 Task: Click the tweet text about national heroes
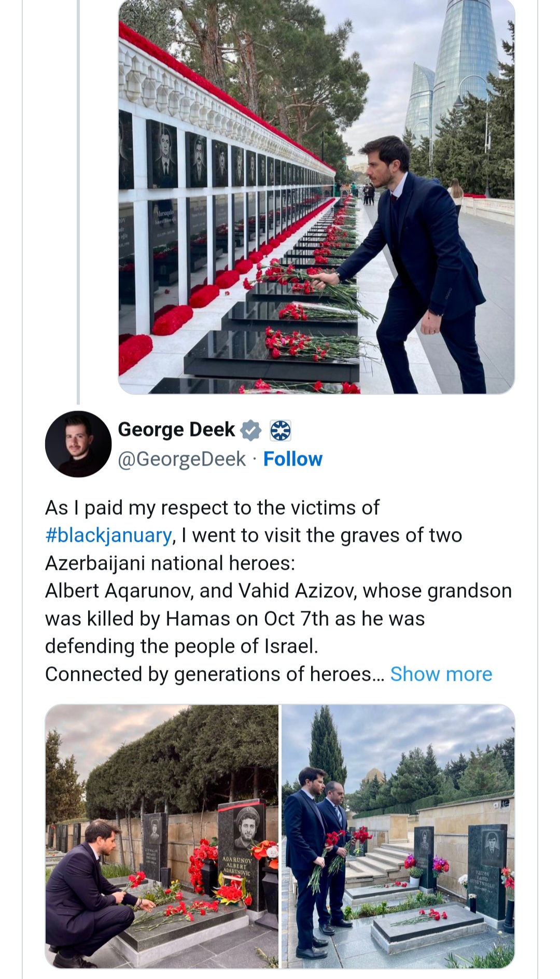279,591
